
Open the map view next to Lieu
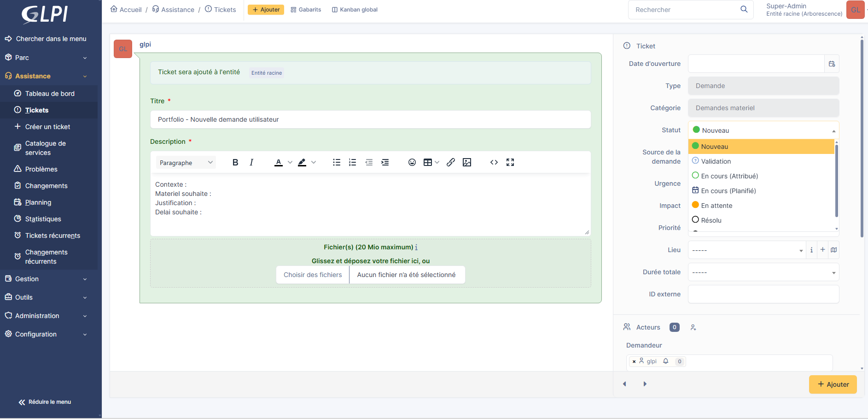point(834,249)
